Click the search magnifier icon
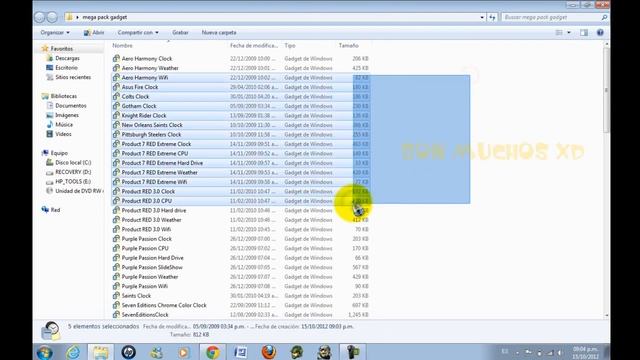 click(604, 17)
